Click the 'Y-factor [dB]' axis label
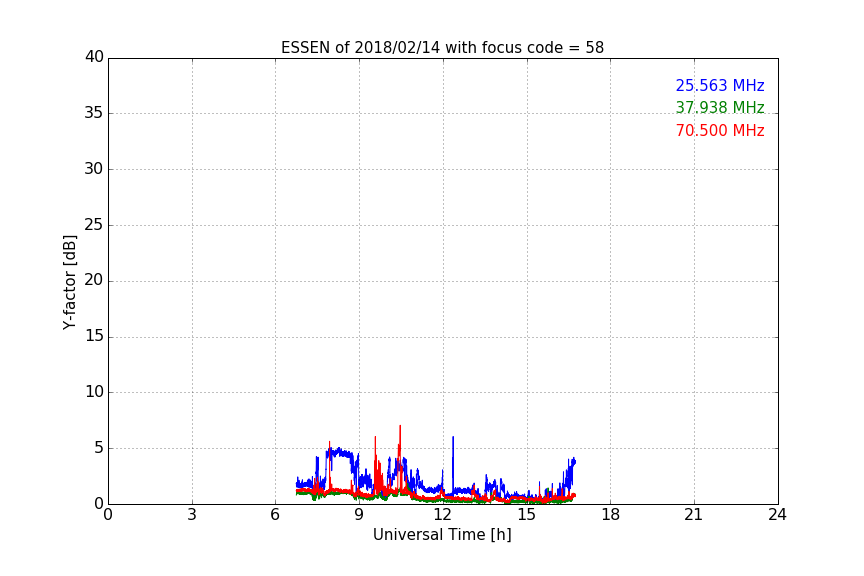 pyautogui.click(x=69, y=282)
